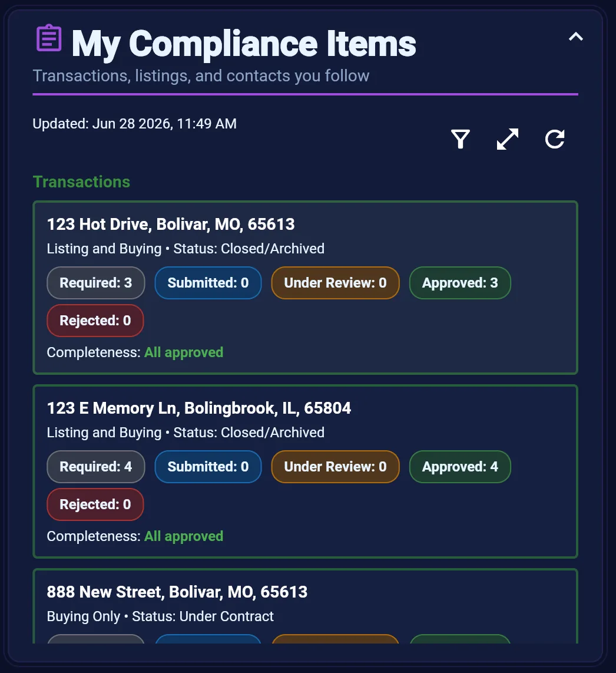Viewport: 616px width, 673px height.
Task: Click Under Review: 0 badge under Memory Ln
Action: tap(336, 467)
